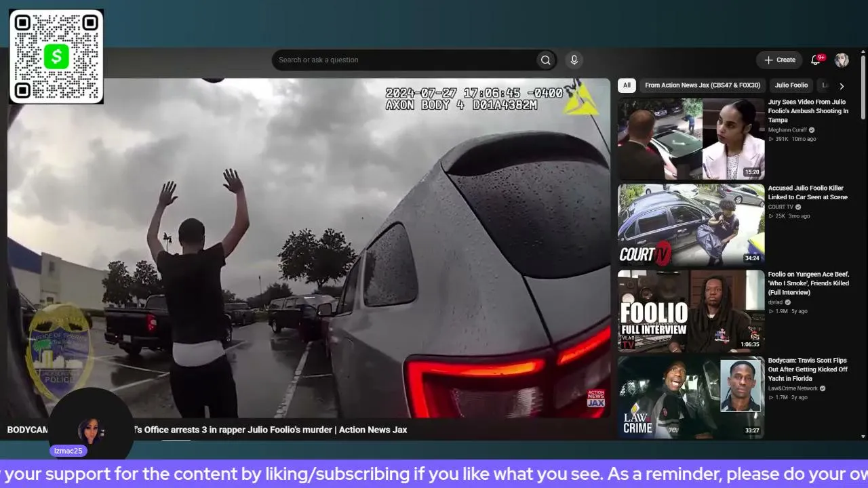Click the bodycam video player to pause
The width and height of the screenshot is (868, 488).
pos(309,248)
